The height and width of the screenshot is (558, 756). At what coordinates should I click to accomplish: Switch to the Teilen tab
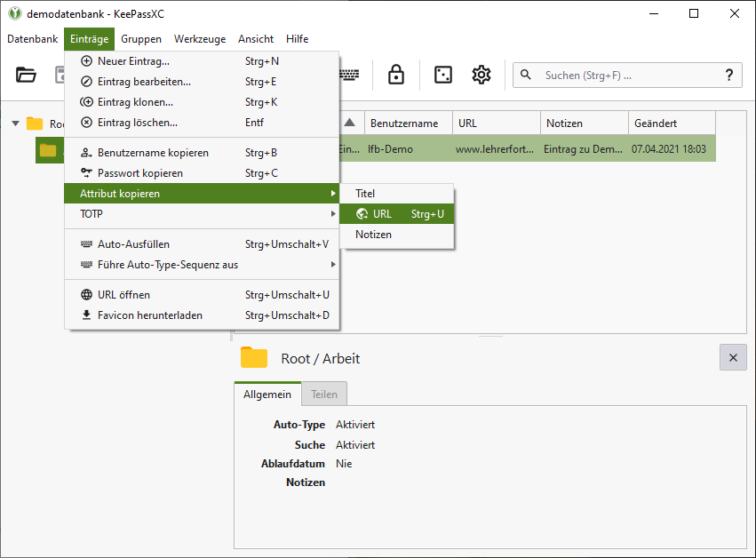point(323,395)
